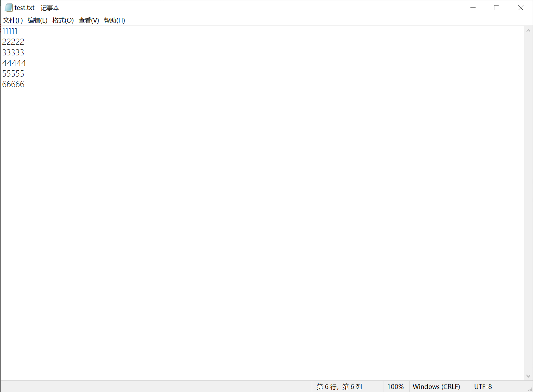Viewport: 533px width, 392px height.
Task: Click the UTF-8 encoding status entry
Action: (x=483, y=387)
